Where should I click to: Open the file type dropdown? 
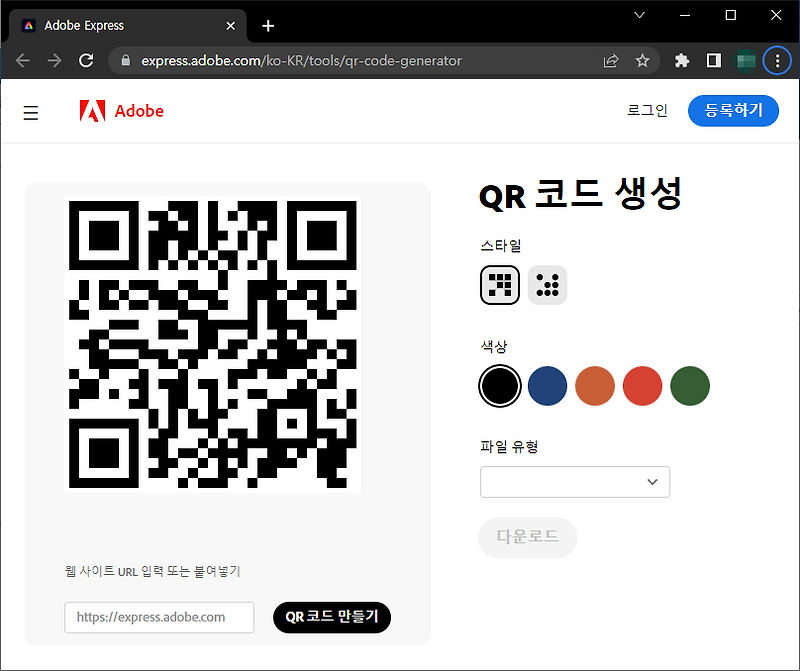click(x=575, y=481)
